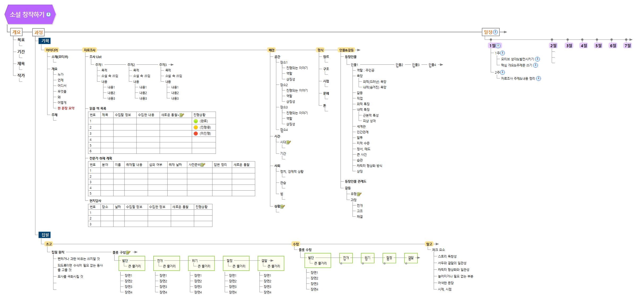Click clock icon after 자료조사 주제&내용 정리
The height and width of the screenshot is (298, 644).
coord(538,78)
